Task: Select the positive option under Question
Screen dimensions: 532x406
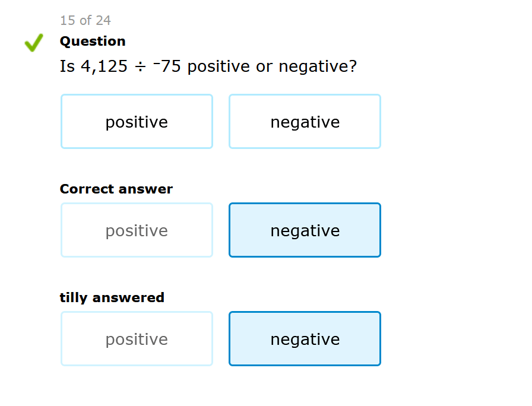Action: point(137,122)
